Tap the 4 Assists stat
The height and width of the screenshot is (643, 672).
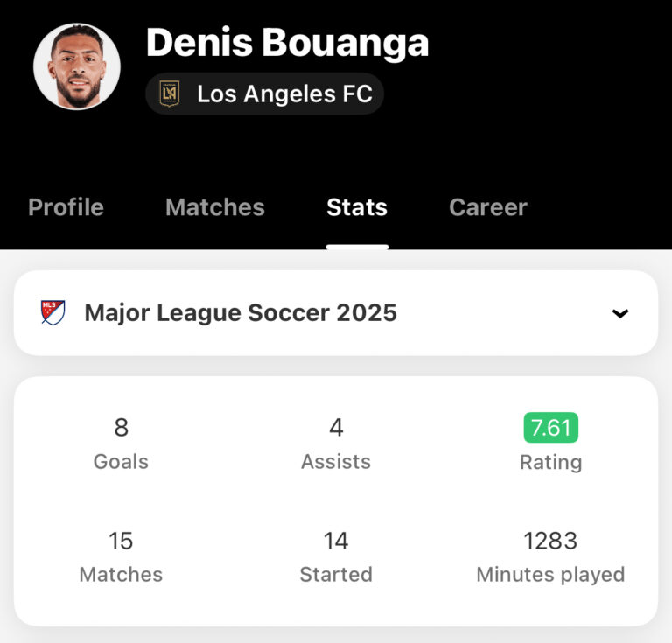pos(336,442)
